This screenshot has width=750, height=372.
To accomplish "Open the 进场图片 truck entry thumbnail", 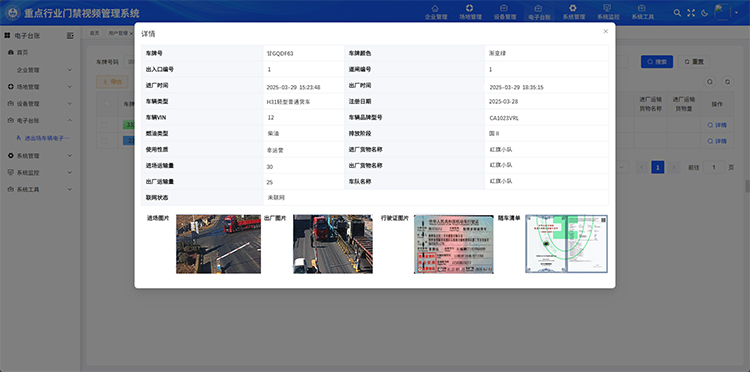I will coord(218,244).
